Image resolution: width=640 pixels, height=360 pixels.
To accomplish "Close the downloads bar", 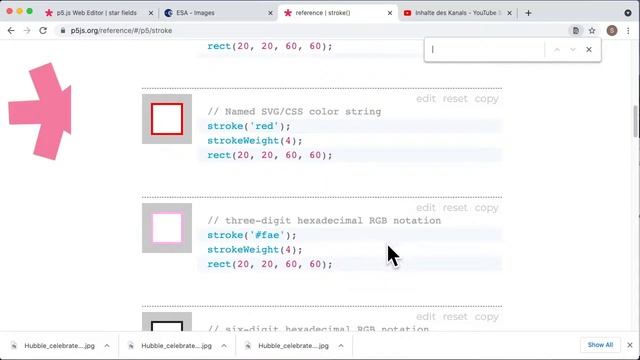I will coord(630,345).
